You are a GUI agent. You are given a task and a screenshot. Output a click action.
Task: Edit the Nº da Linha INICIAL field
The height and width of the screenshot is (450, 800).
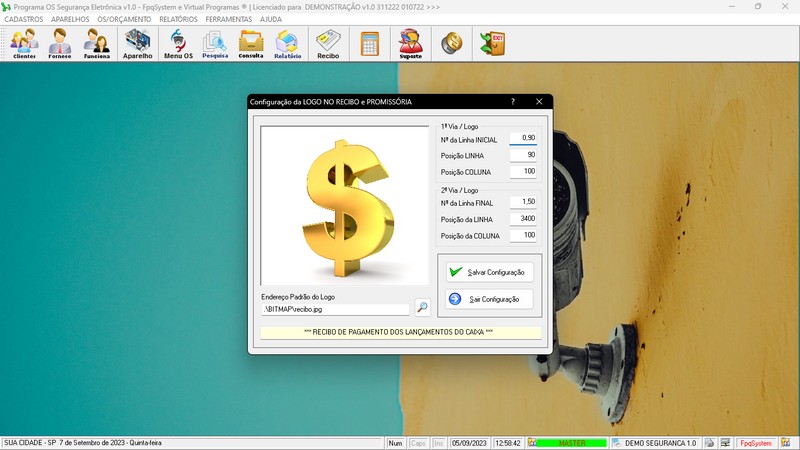(523, 138)
